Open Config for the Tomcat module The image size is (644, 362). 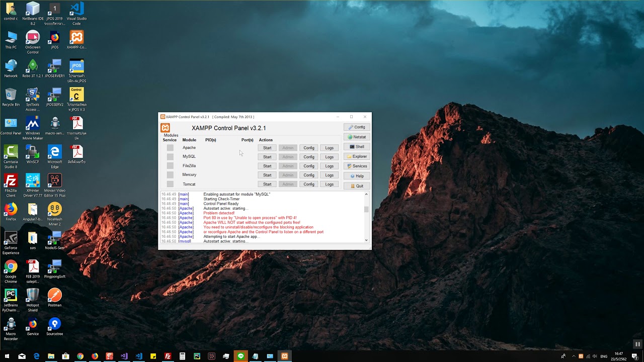[x=309, y=184]
